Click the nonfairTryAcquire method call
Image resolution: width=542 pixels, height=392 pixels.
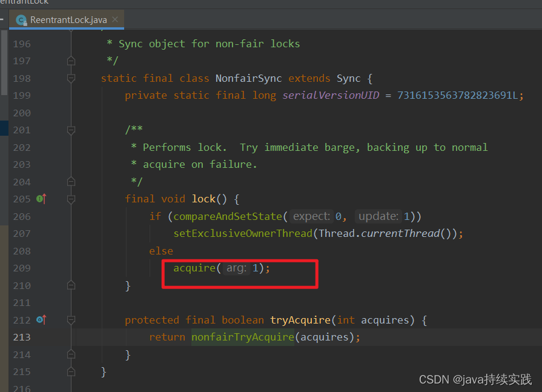243,337
